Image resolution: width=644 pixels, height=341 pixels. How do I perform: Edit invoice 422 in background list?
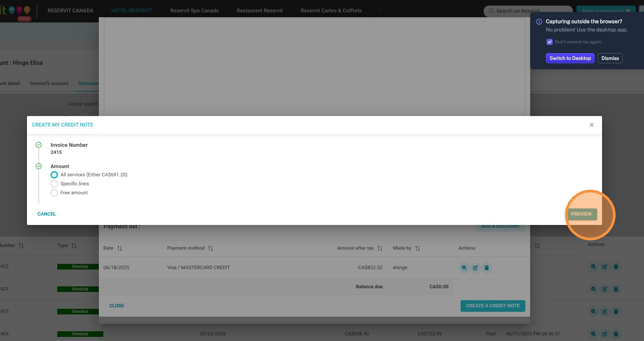604,267
